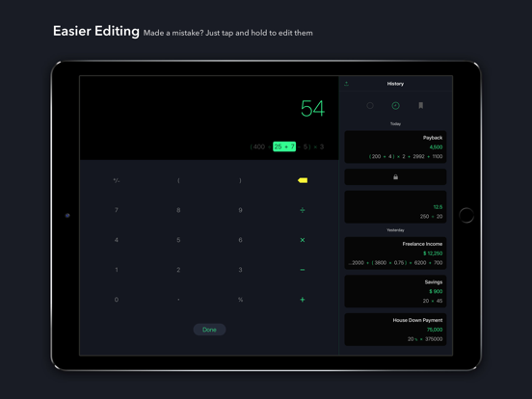
Task: Insert a close parenthesis
Action: [x=240, y=180]
